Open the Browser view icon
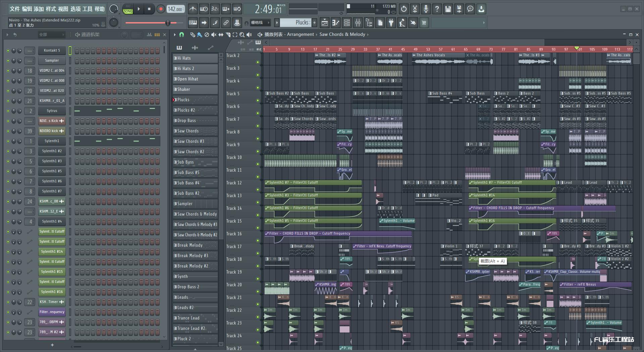Viewport: 644px width, 352px height. [x=369, y=23]
